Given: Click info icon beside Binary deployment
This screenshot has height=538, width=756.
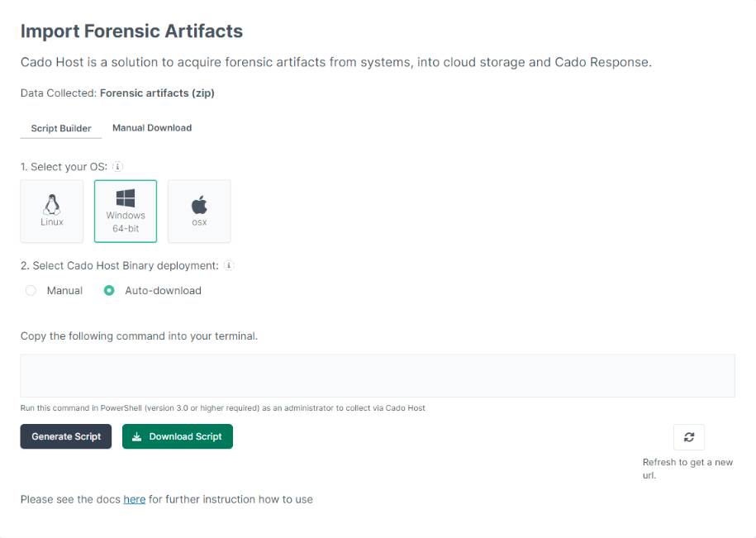Looking at the screenshot, I should [230, 265].
